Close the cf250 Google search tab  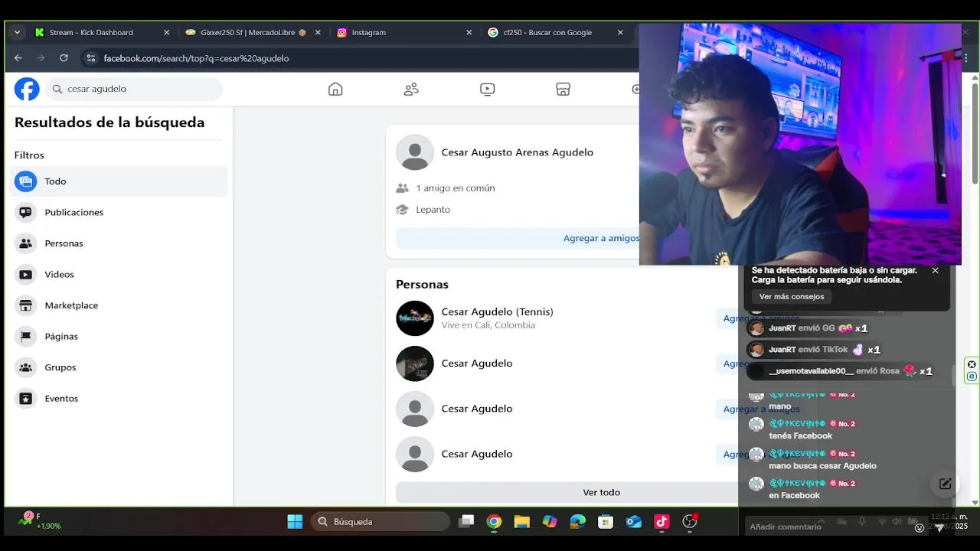tap(620, 32)
